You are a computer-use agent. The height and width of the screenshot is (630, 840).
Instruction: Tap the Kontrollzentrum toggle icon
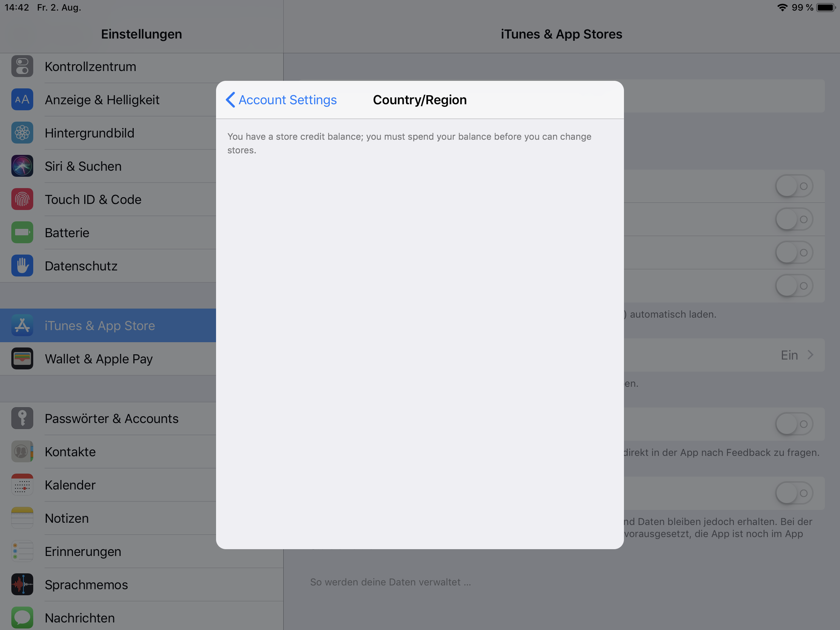(x=22, y=66)
